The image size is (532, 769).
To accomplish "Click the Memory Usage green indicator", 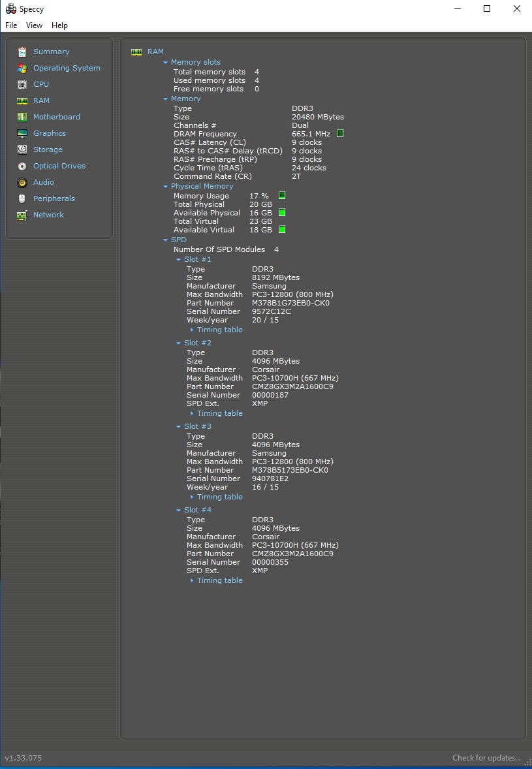I will 282,195.
